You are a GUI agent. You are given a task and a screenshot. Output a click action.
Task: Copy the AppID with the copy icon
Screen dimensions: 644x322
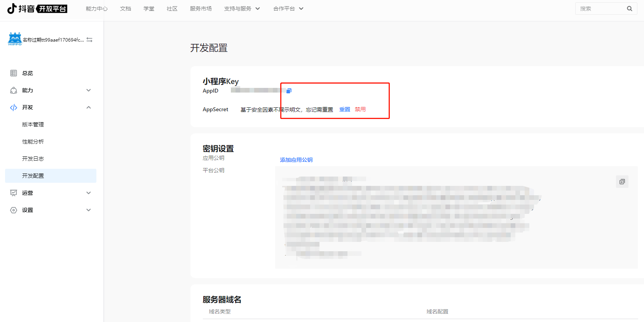289,91
